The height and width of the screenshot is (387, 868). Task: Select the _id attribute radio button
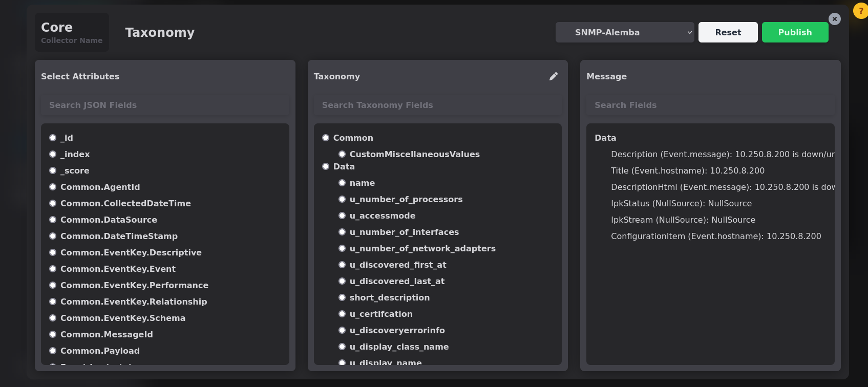coord(53,138)
